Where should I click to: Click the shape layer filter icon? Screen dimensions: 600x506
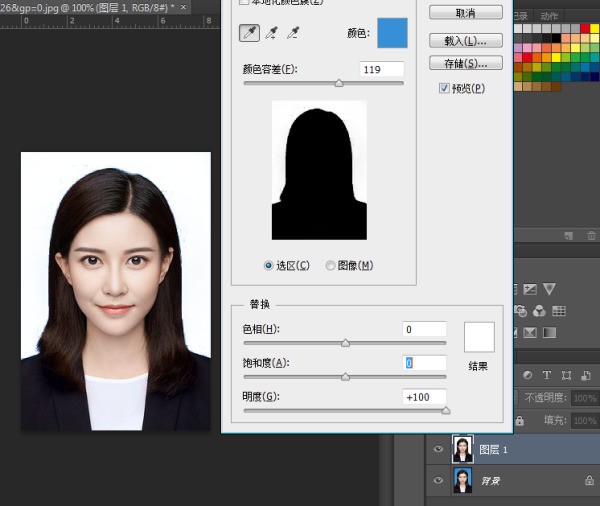pos(565,375)
